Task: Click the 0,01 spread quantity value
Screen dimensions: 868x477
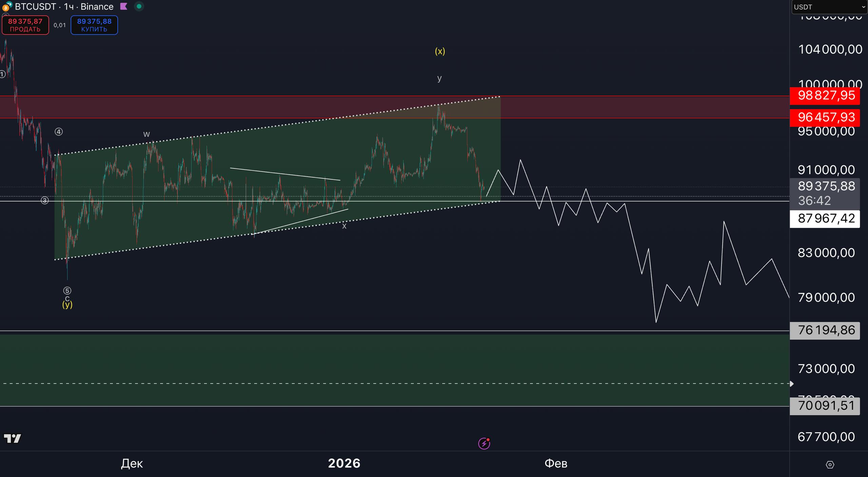Action: pos(60,25)
